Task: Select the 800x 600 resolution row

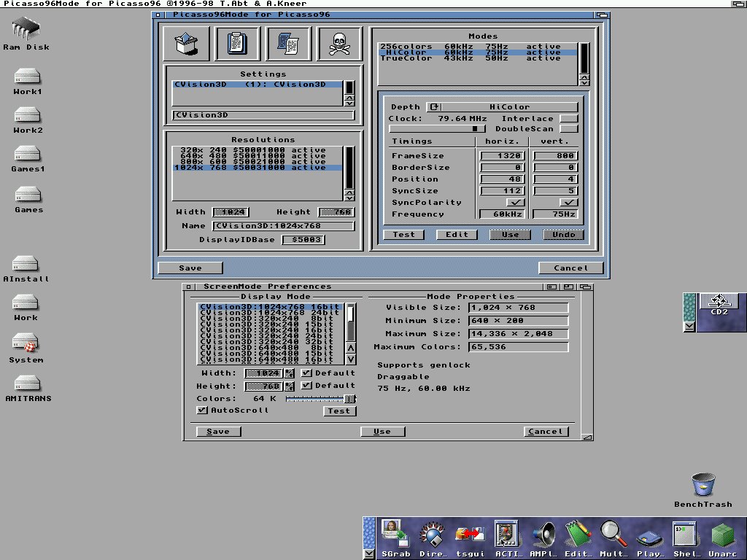Action: pyautogui.click(x=258, y=161)
